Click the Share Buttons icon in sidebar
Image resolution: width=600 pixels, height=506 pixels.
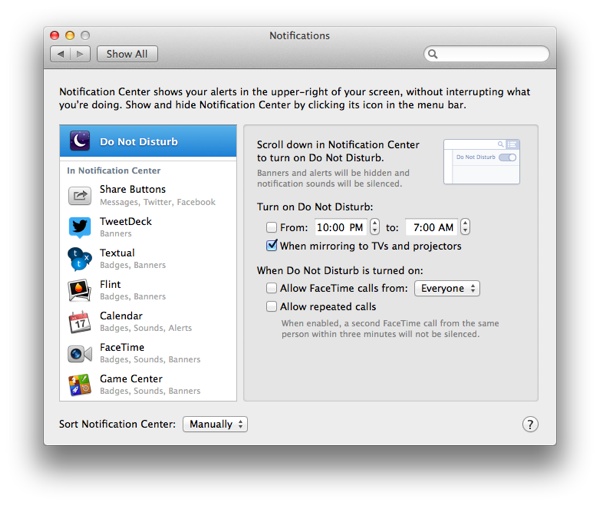[x=80, y=195]
